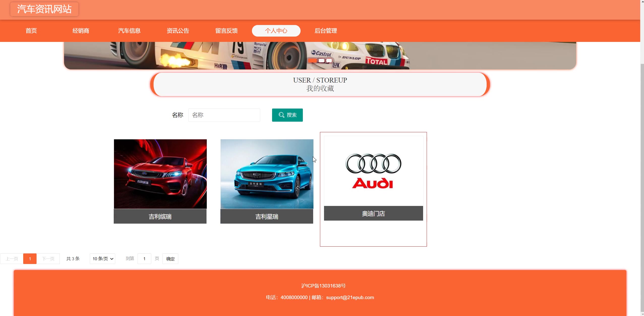
Task: Go to the 经销商 nav item
Action: coord(81,31)
